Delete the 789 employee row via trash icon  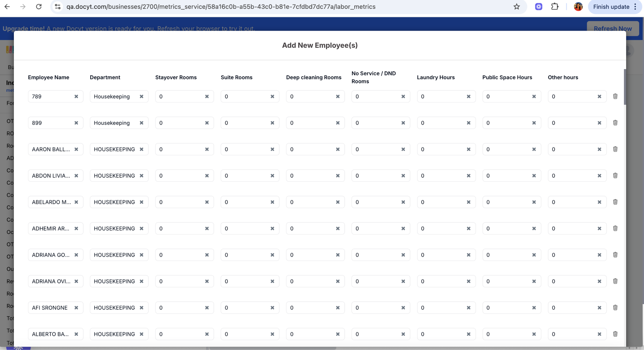click(615, 96)
